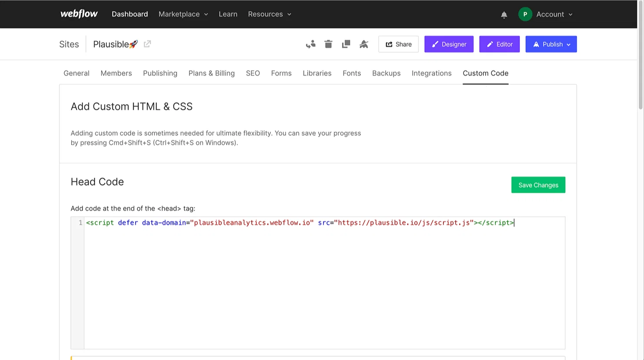Viewport: 644px width, 360px height.
Task: Click the green P account avatar
Action: 525,14
